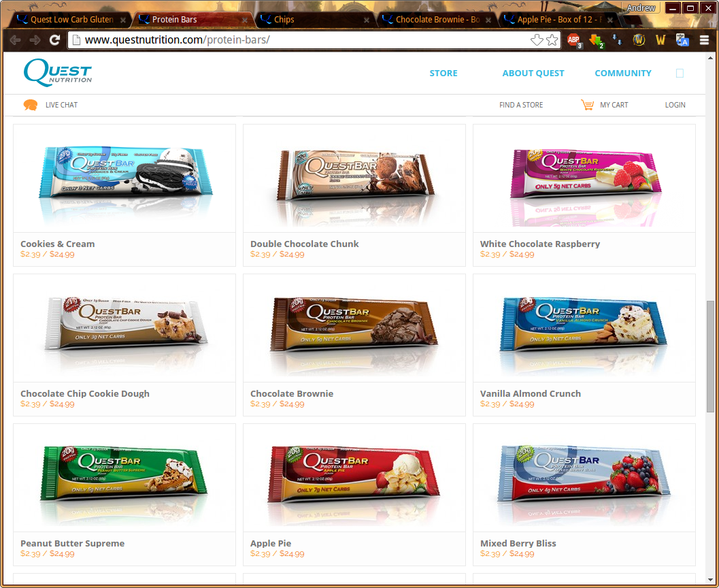719x588 pixels.
Task: Bookmark page with the star icon
Action: (x=552, y=40)
